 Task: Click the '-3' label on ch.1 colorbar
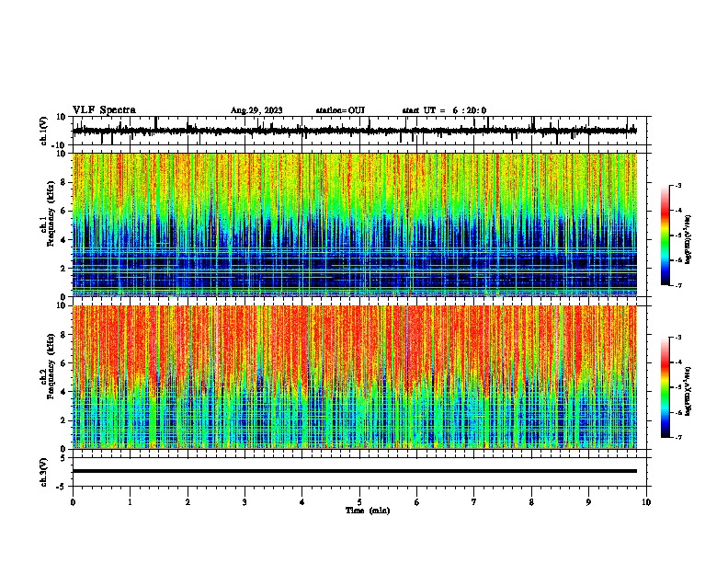(677, 185)
